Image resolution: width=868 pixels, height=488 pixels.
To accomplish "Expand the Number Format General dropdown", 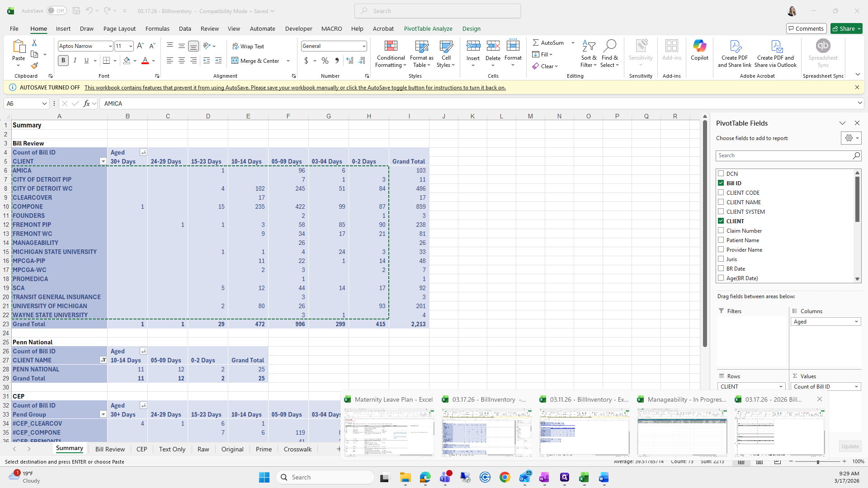I will (x=363, y=46).
